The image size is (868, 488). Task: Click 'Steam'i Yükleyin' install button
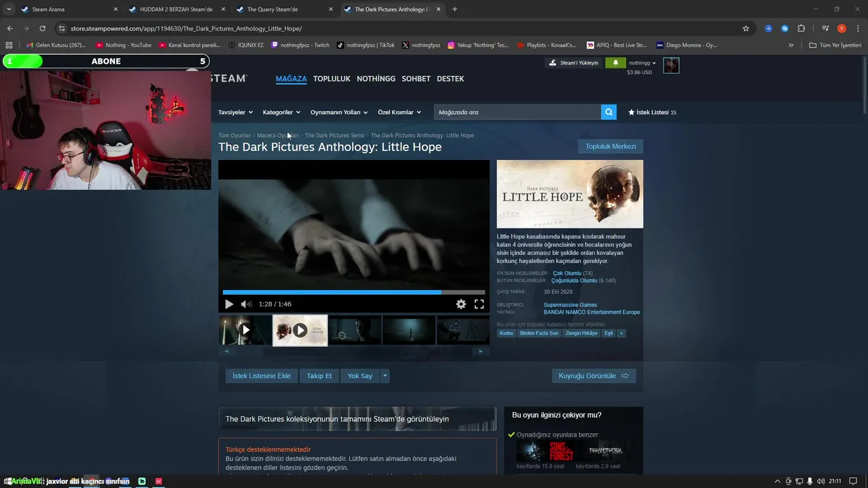pyautogui.click(x=574, y=63)
